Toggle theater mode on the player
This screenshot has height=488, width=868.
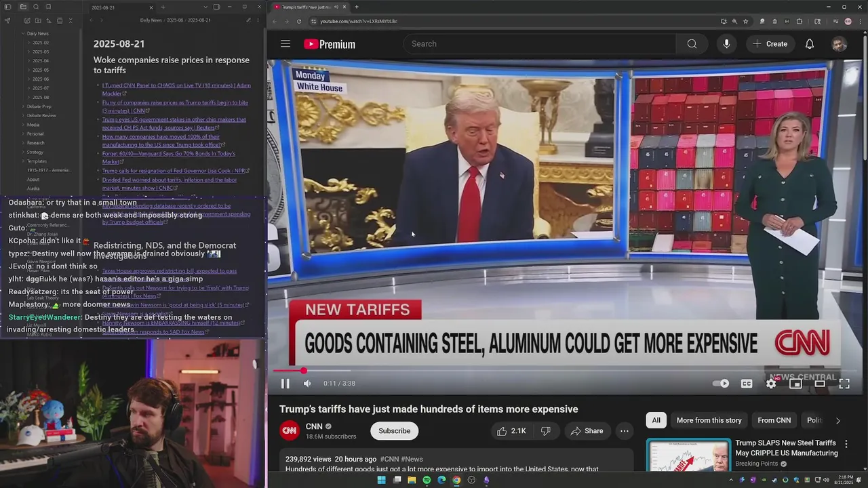coord(820,384)
